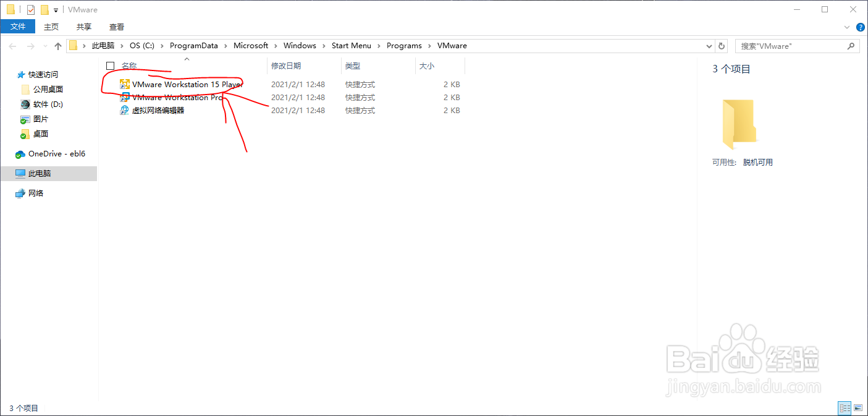Navigate to ProgramData in address path
Viewport: 868px width, 416px height.
coord(194,46)
